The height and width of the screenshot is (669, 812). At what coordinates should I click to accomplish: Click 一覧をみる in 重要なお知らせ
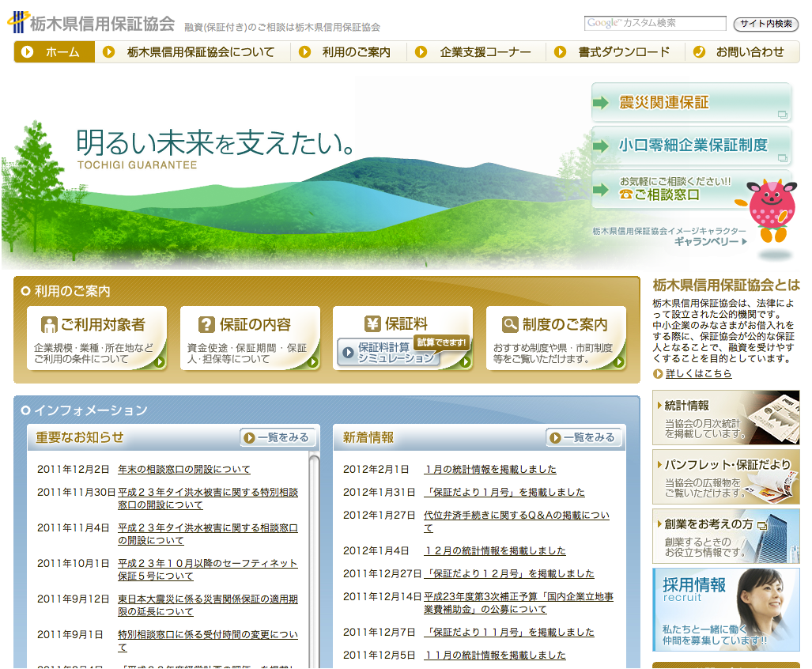click(278, 437)
